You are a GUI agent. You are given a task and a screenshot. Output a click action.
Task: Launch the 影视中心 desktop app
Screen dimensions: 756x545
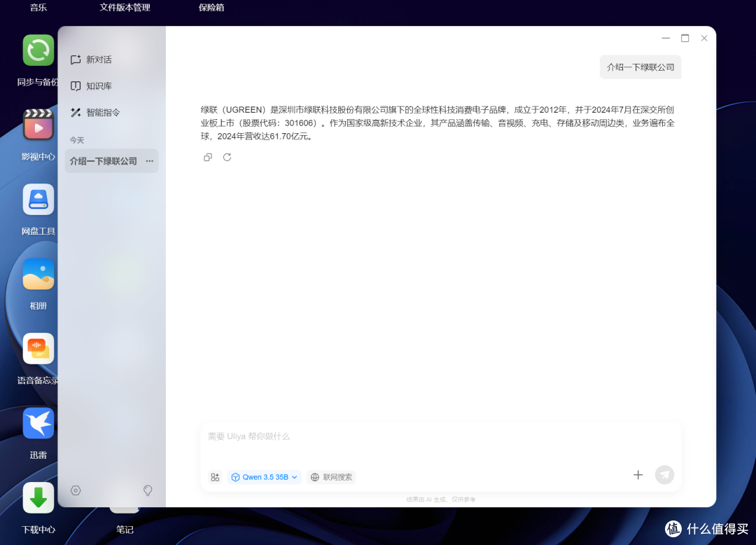click(38, 125)
